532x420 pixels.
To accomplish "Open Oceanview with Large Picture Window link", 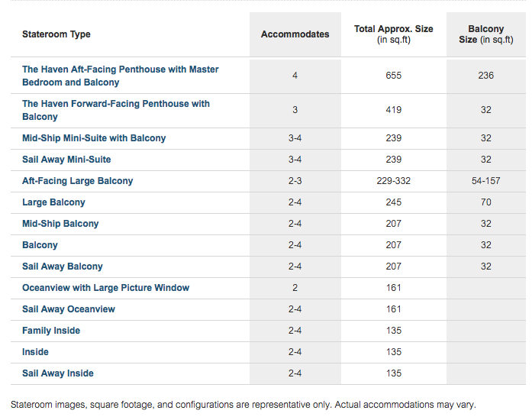I will 105,288.
